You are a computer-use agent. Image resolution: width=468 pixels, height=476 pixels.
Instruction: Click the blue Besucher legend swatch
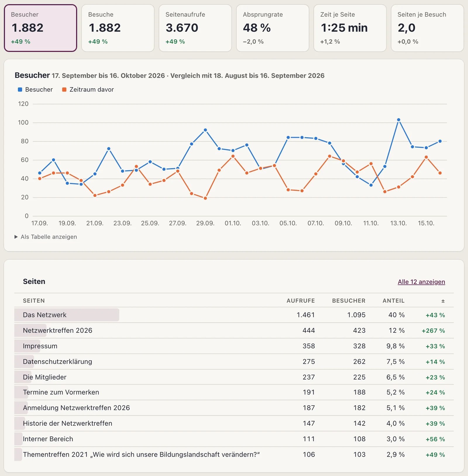click(20, 89)
